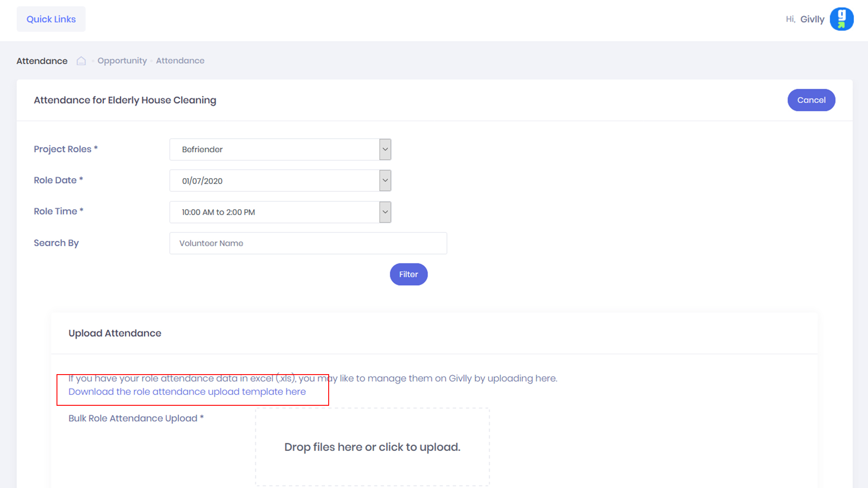Click the 10:00 AM to 2:00 PM field
Image resolution: width=868 pixels, height=488 pixels.
tap(274, 212)
